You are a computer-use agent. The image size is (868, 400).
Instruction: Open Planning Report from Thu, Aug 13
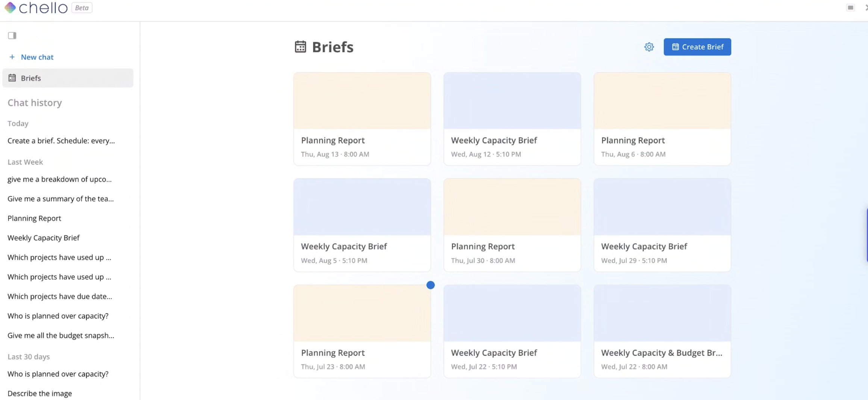pos(362,119)
